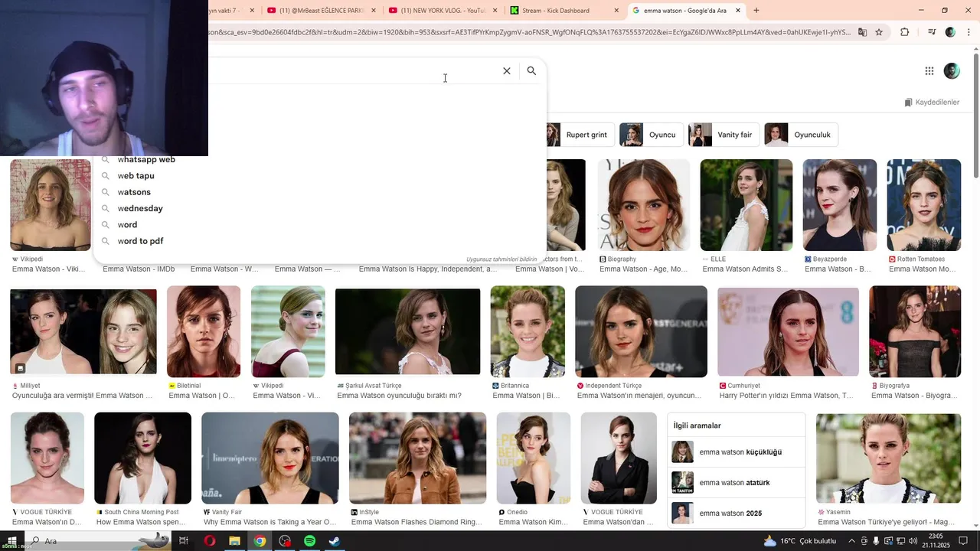Select the Vanity fair filter chip
Image resolution: width=980 pixels, height=551 pixels.
[724, 135]
